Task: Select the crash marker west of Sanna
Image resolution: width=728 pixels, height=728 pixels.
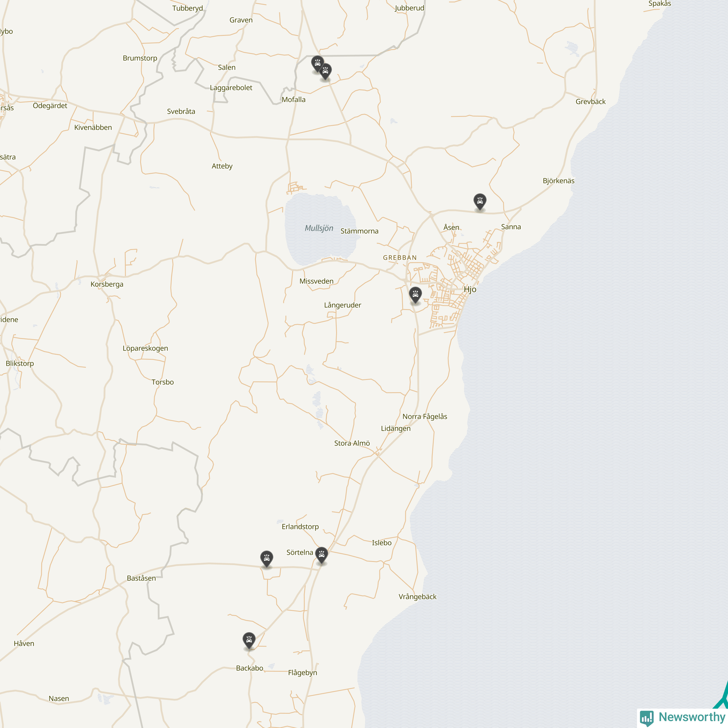Action: [x=480, y=201]
